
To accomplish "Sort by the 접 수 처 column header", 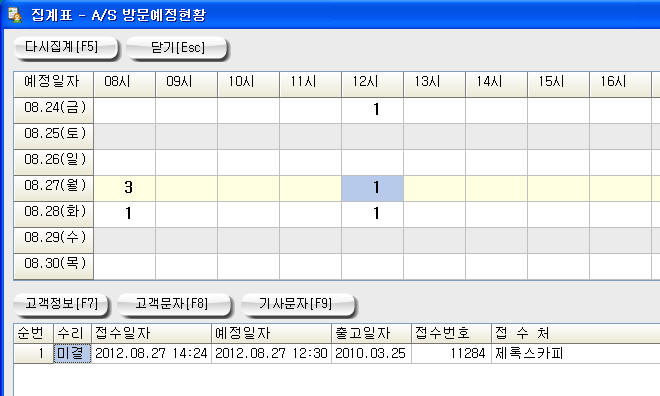I will tap(575, 333).
